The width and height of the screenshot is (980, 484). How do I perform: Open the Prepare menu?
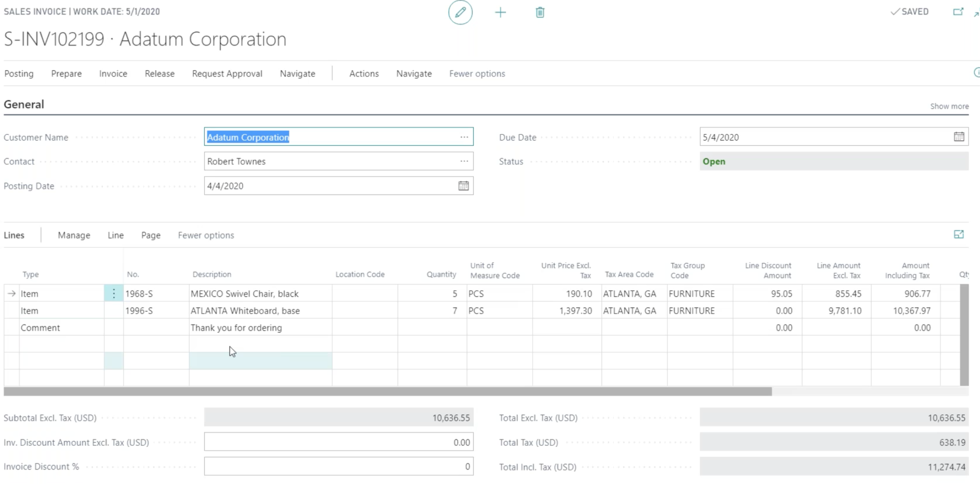(x=67, y=74)
